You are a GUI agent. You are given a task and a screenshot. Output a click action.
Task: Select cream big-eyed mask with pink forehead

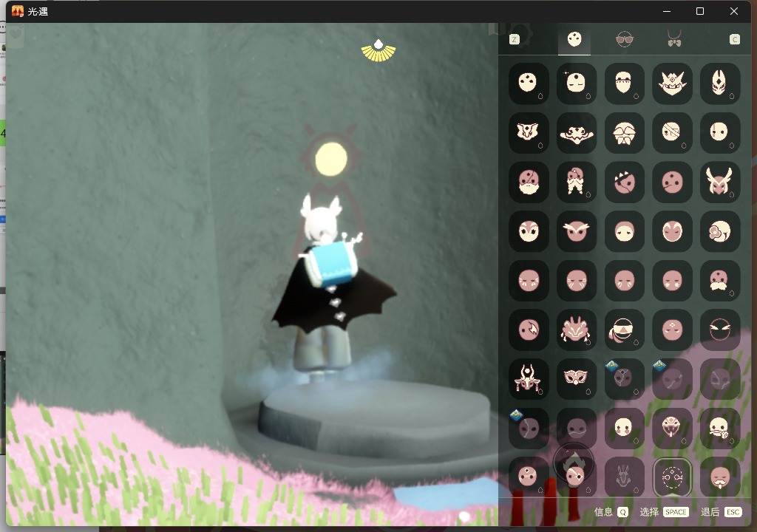point(528,231)
